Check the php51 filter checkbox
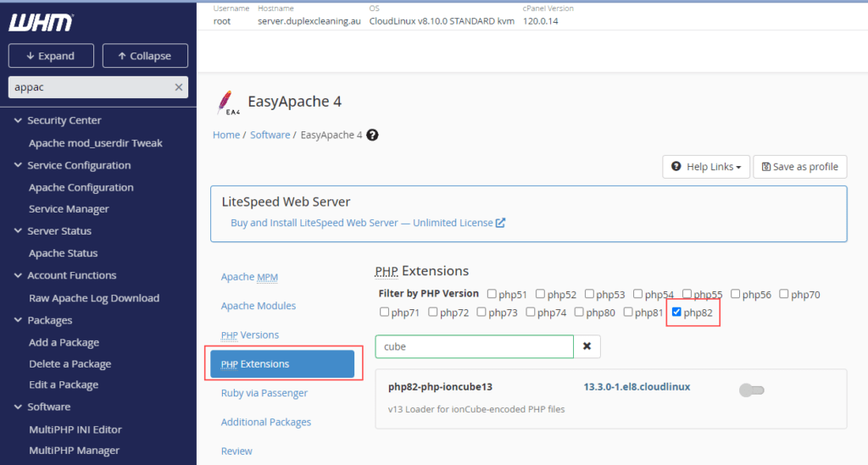 click(492, 294)
